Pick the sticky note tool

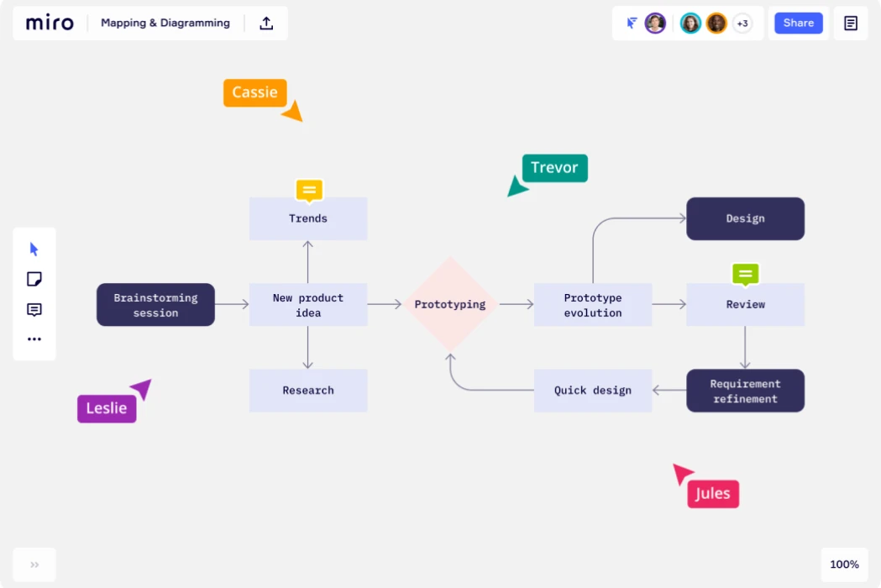(34, 278)
